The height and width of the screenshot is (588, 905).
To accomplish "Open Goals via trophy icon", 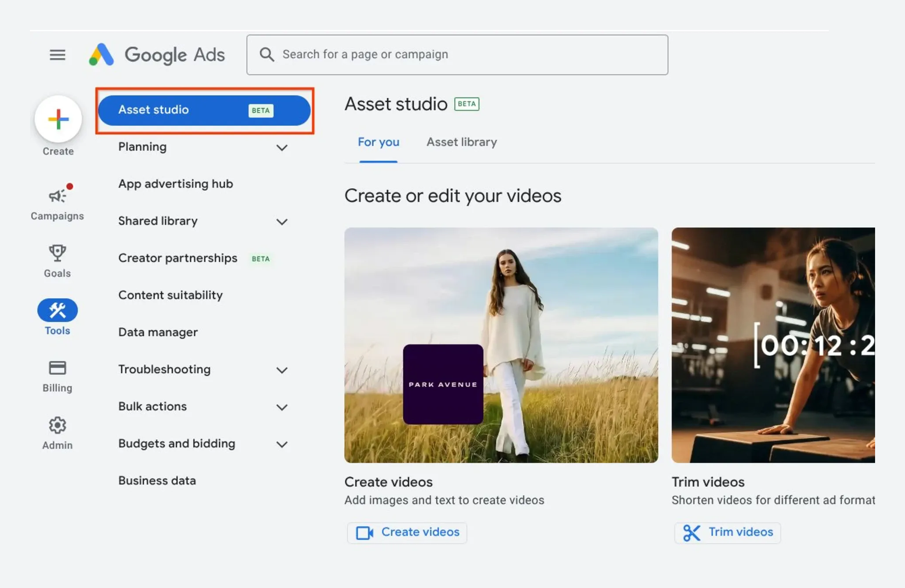I will [x=57, y=253].
